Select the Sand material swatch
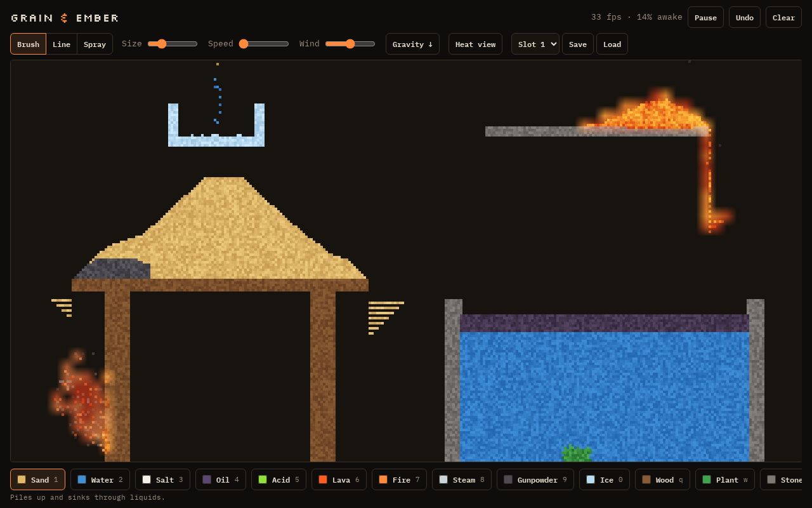Screen dimensions: 812x508 (x=38, y=479)
